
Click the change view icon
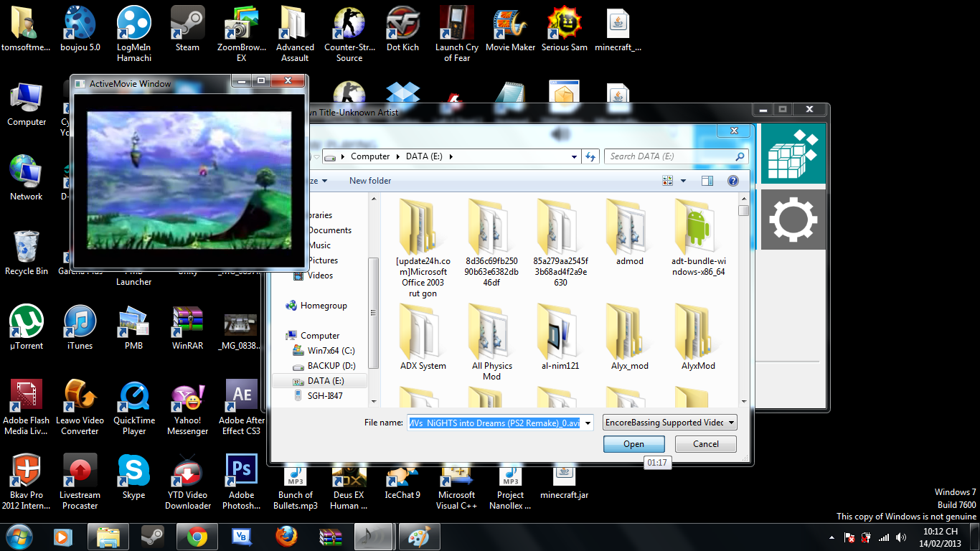tap(669, 181)
